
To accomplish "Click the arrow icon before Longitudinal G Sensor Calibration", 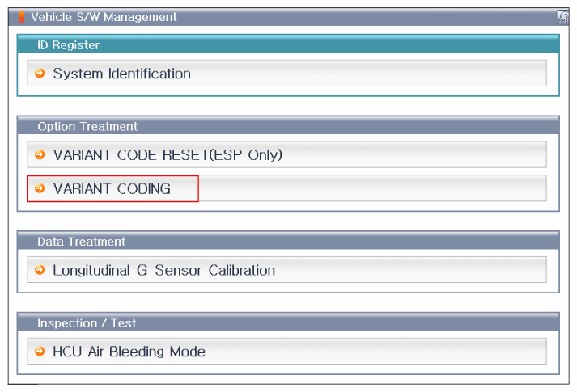I will pyautogui.click(x=40, y=270).
